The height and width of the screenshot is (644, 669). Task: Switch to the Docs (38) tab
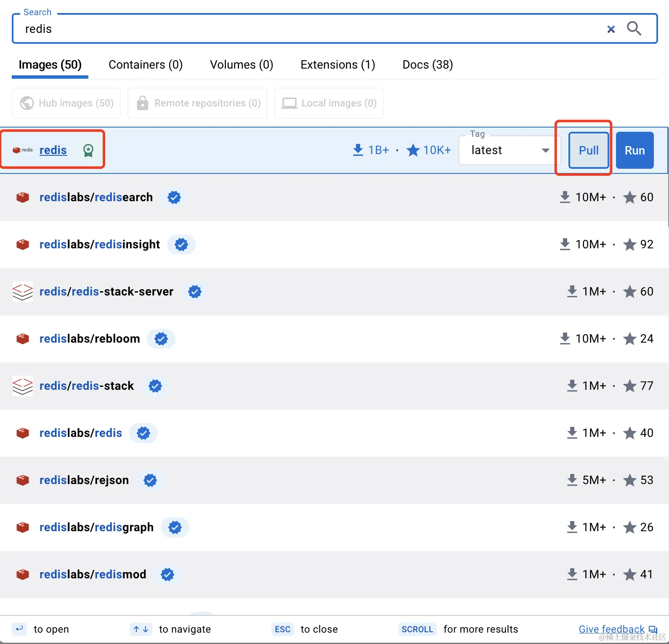click(x=428, y=65)
